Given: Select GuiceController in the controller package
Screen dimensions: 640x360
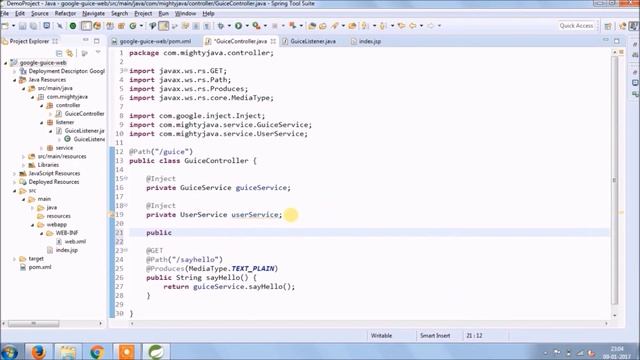Looking at the screenshot, I should (84, 114).
